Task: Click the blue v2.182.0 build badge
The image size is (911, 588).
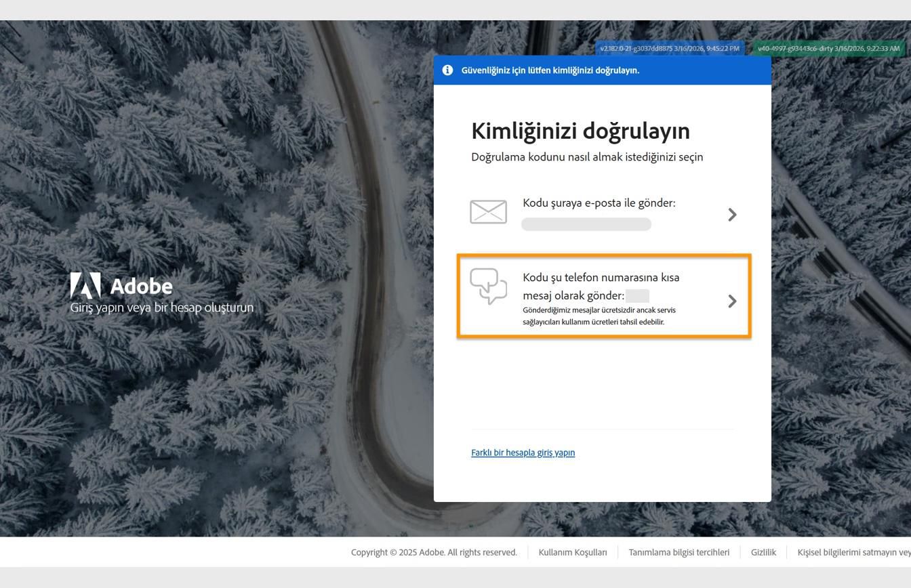Action: pyautogui.click(x=668, y=48)
